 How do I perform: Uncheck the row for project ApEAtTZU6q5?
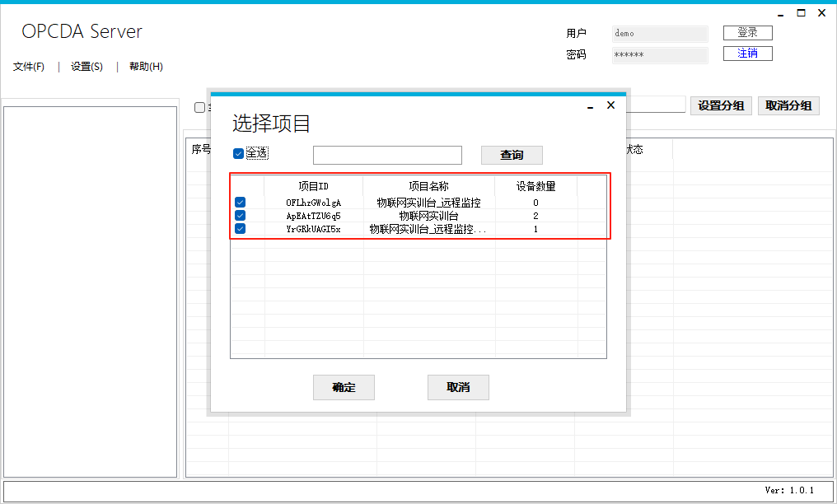tap(240, 216)
